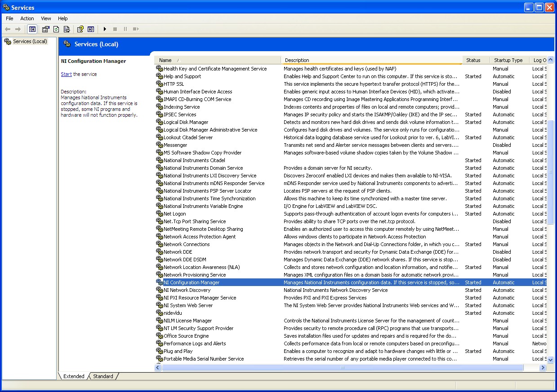Open the Help menu
Screen dimensions: 557x392
[62, 18]
